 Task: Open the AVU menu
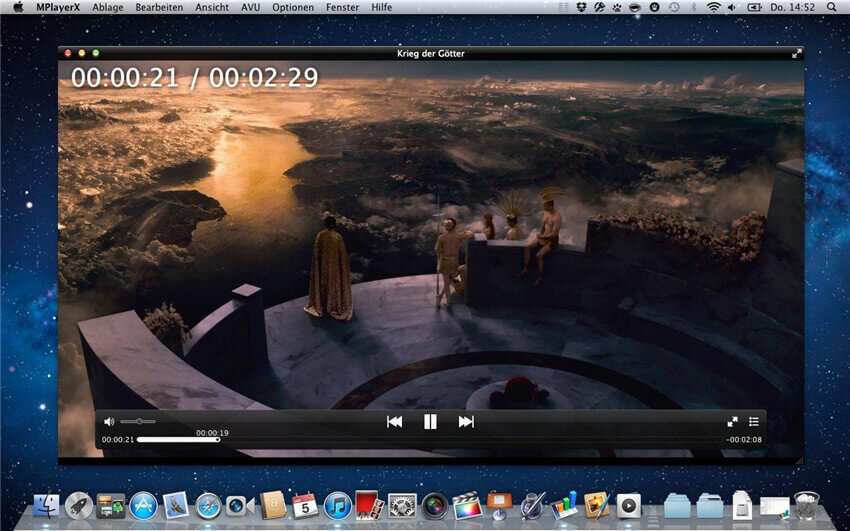[250, 8]
